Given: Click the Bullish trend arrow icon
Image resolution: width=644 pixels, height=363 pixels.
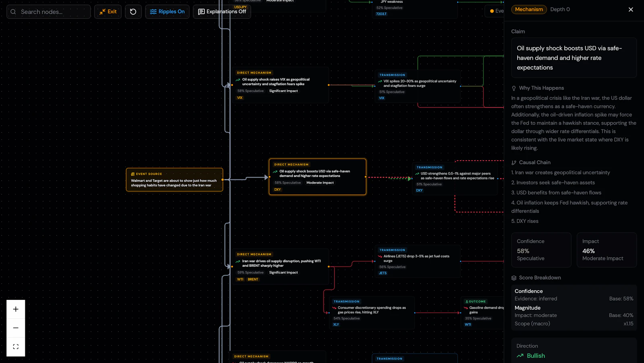Looking at the screenshot, I should pos(520,356).
